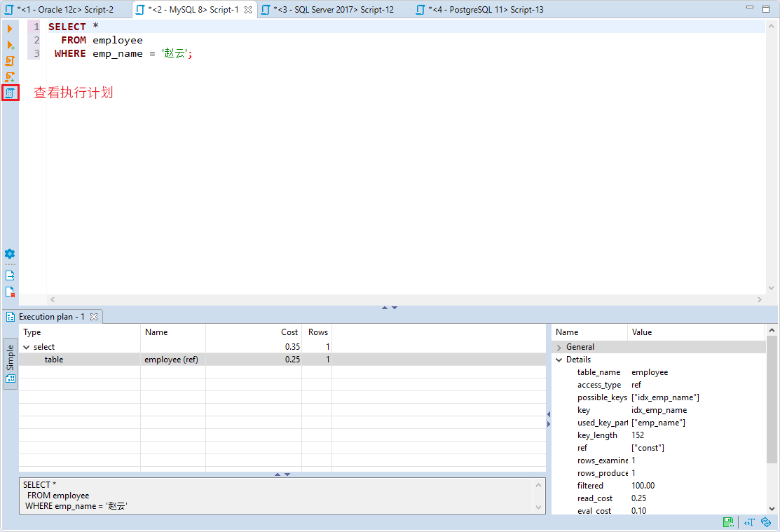Select the employee (ref) cell
The height and width of the screenshot is (532, 780).
[x=171, y=360]
